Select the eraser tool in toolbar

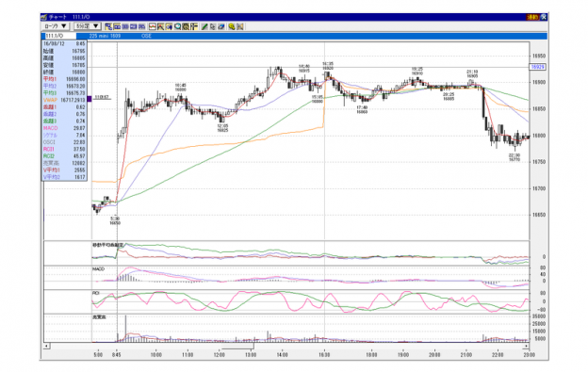(220, 26)
